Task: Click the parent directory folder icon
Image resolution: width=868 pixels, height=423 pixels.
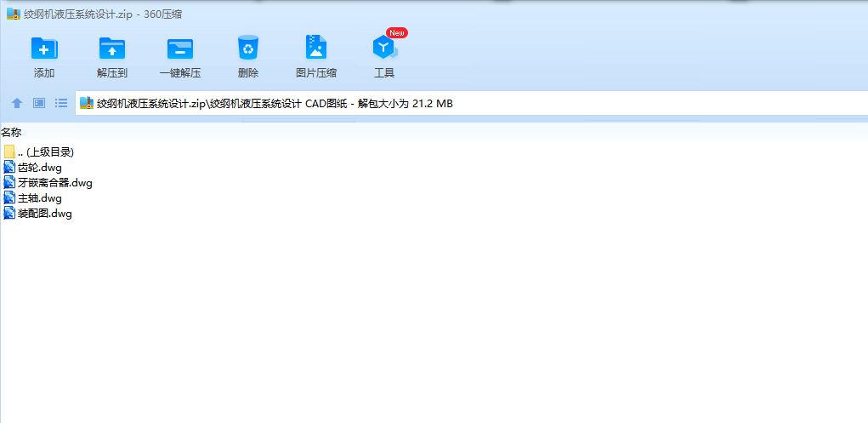Action: (x=9, y=151)
